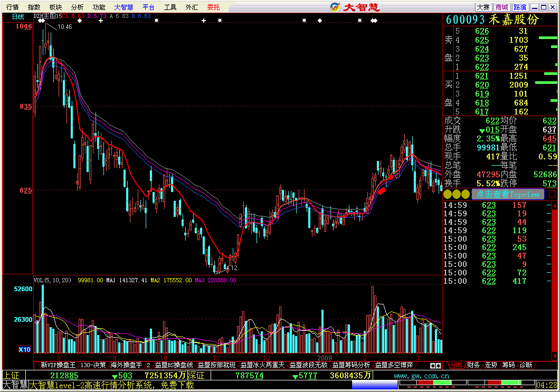Click the 大智慧 logo icon in the title bar

click(x=335, y=7)
